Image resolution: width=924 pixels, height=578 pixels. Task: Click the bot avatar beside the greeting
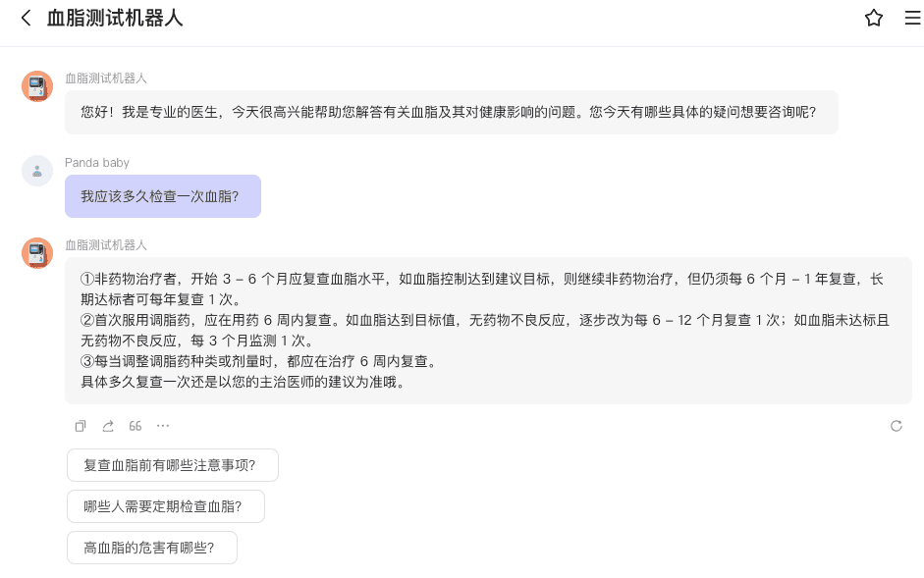(x=37, y=86)
